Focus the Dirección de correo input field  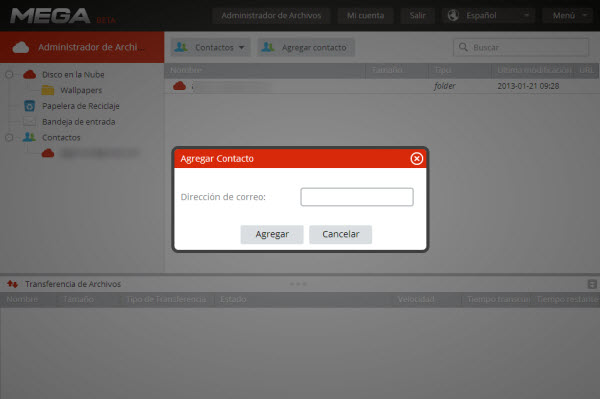[x=357, y=197]
